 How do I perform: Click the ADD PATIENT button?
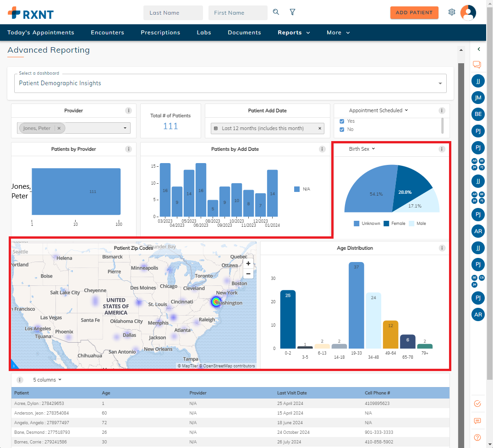[414, 13]
